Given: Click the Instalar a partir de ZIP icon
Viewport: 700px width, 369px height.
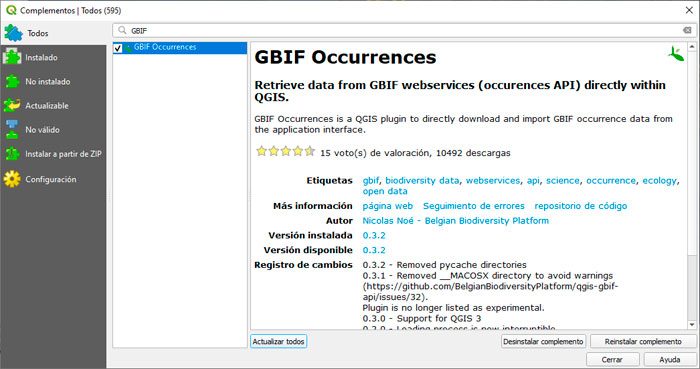Looking at the screenshot, I should [x=12, y=154].
